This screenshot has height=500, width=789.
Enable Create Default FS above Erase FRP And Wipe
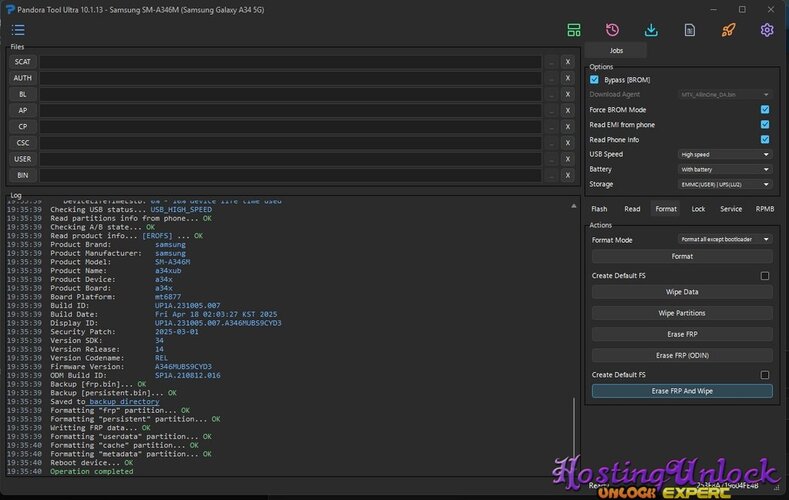pos(765,375)
